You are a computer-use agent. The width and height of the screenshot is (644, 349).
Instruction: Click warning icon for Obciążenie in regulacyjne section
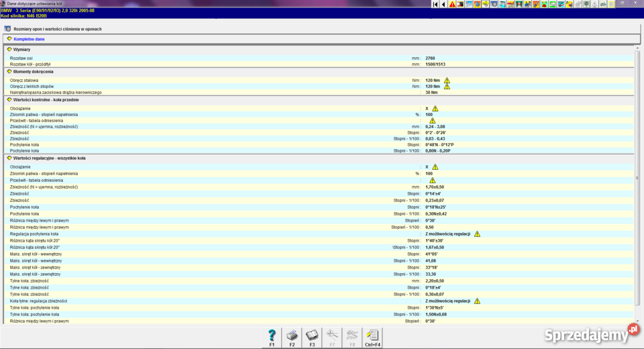(x=435, y=167)
